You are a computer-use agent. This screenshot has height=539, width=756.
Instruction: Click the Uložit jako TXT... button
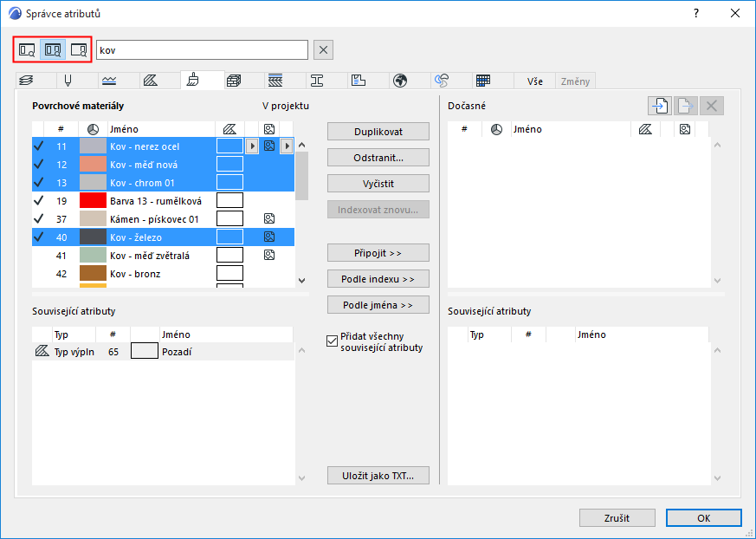tap(378, 476)
